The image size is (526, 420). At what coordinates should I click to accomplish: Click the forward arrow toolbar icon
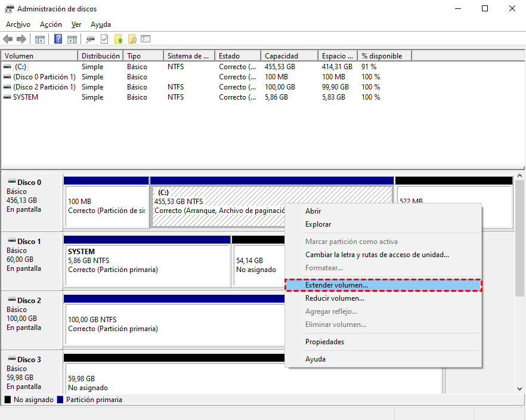coord(21,39)
